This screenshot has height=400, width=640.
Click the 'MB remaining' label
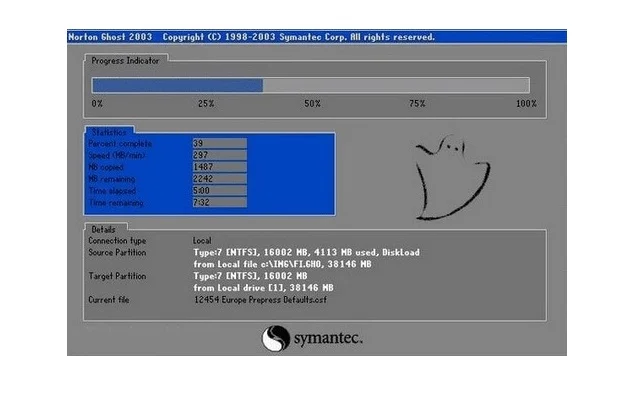(x=111, y=179)
